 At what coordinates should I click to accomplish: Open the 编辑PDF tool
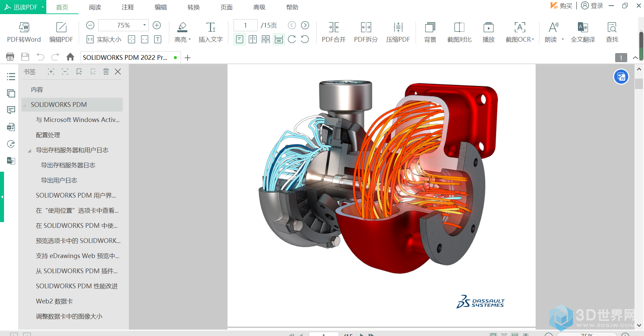tap(61, 32)
